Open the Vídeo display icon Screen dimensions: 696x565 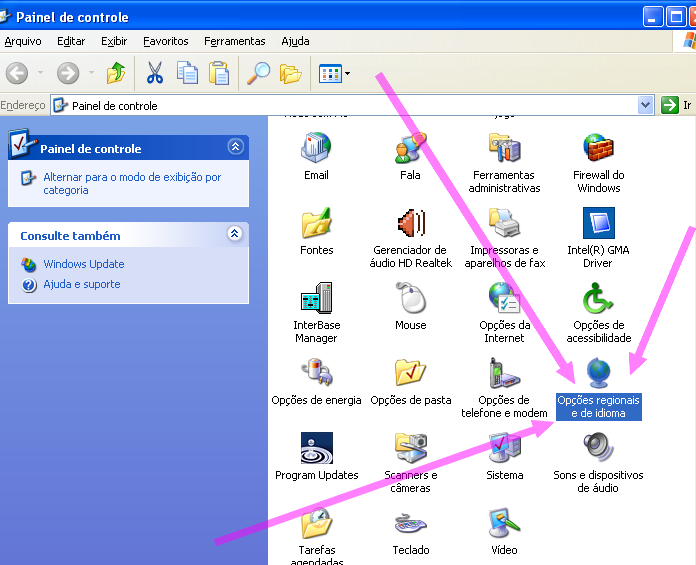[504, 523]
